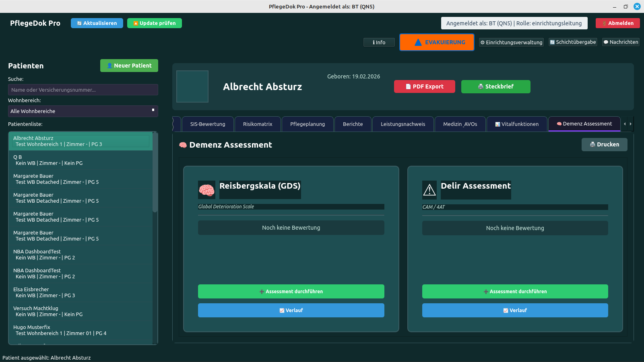This screenshot has width=644, height=362.
Task: Switch to the Risikomatrix tab
Action: (258, 124)
